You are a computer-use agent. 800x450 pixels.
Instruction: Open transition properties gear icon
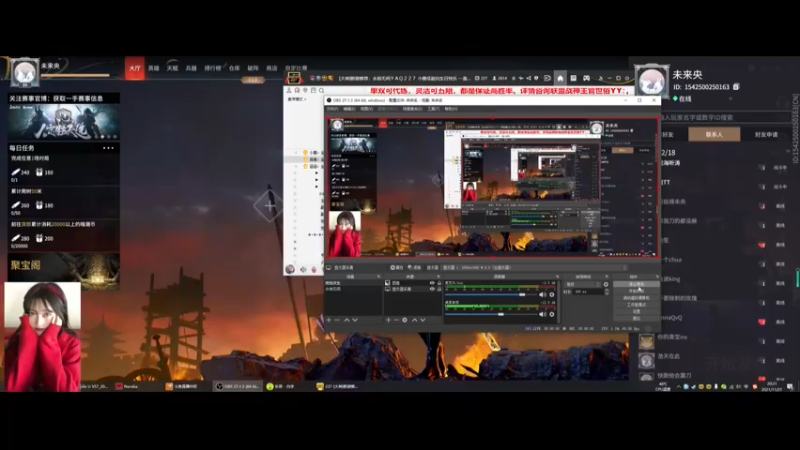pyautogui.click(x=606, y=284)
